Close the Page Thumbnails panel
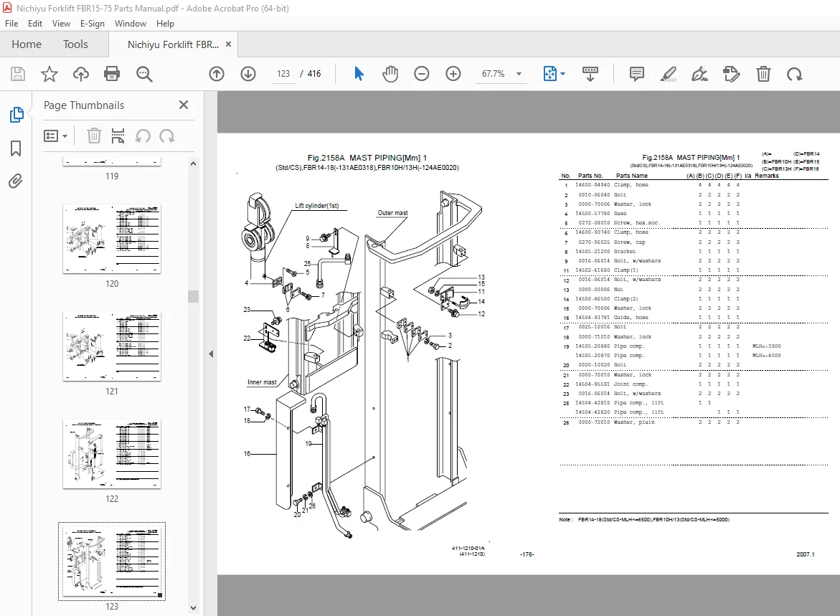 [183, 105]
